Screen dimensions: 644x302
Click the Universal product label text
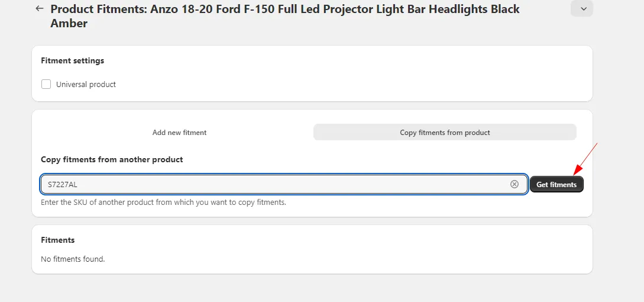click(x=86, y=85)
